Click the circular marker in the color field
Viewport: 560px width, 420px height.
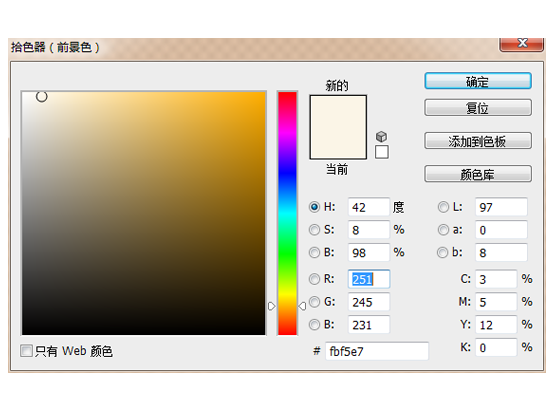41,96
